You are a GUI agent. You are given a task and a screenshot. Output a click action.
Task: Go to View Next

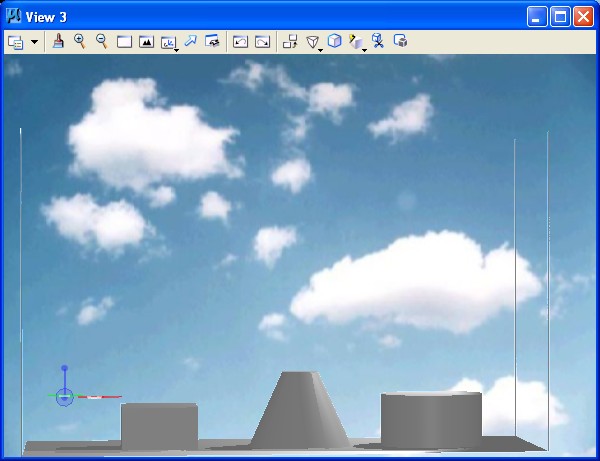[262, 41]
